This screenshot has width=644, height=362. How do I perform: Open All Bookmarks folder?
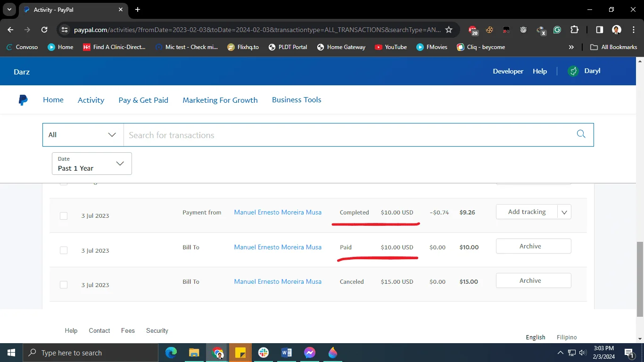614,47
